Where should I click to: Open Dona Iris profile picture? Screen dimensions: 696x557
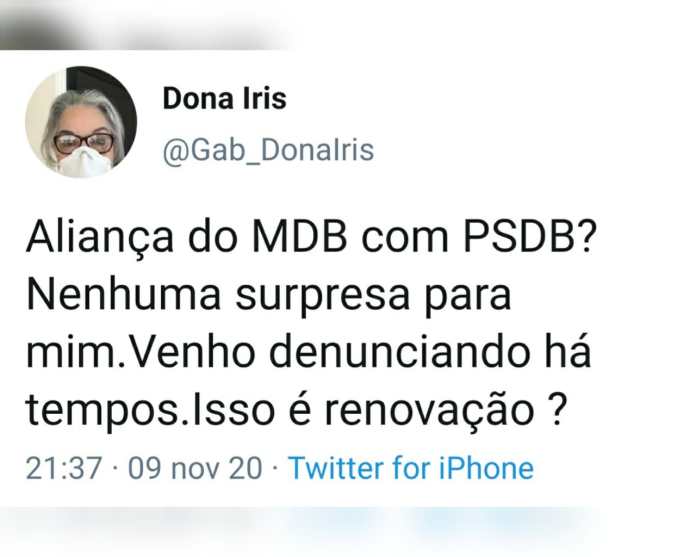click(x=81, y=122)
